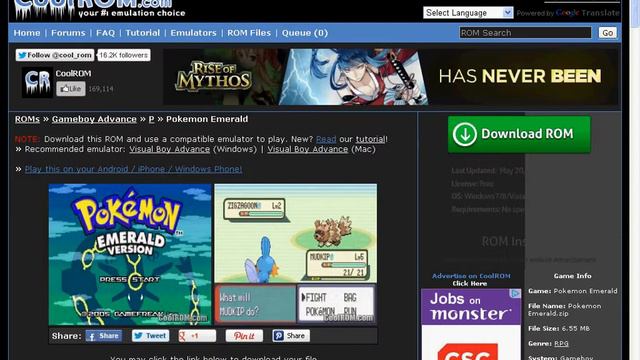Follow @cool_rom on Twitter

pos(55,55)
